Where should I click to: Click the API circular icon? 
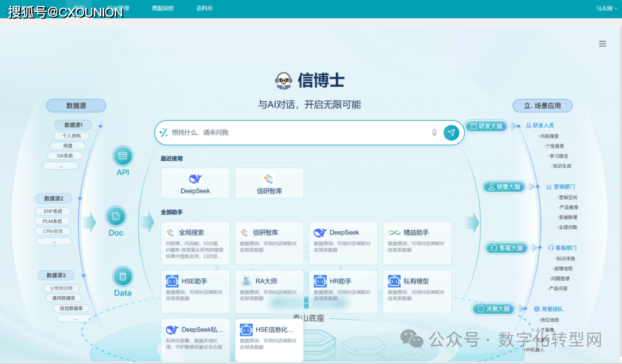pyautogui.click(x=123, y=156)
